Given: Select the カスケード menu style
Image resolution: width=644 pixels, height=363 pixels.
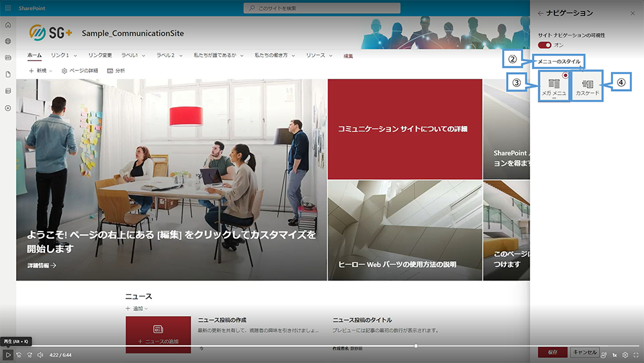Looking at the screenshot, I should 587,86.
